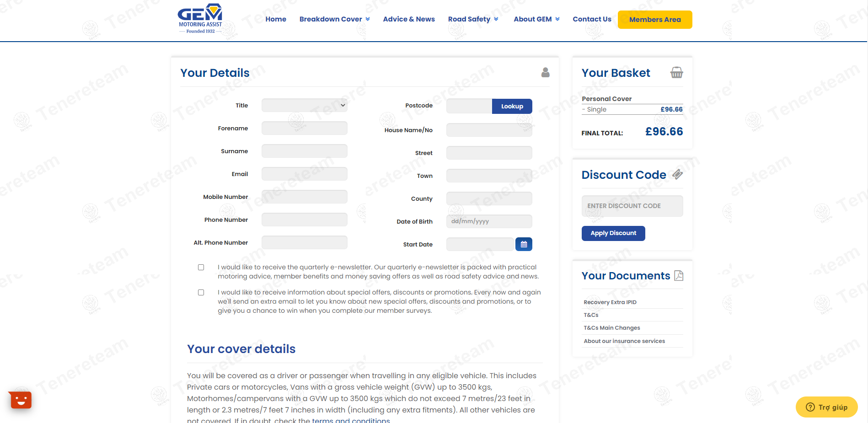The height and width of the screenshot is (423, 868).
Task: Go to the Home page
Action: tap(276, 19)
